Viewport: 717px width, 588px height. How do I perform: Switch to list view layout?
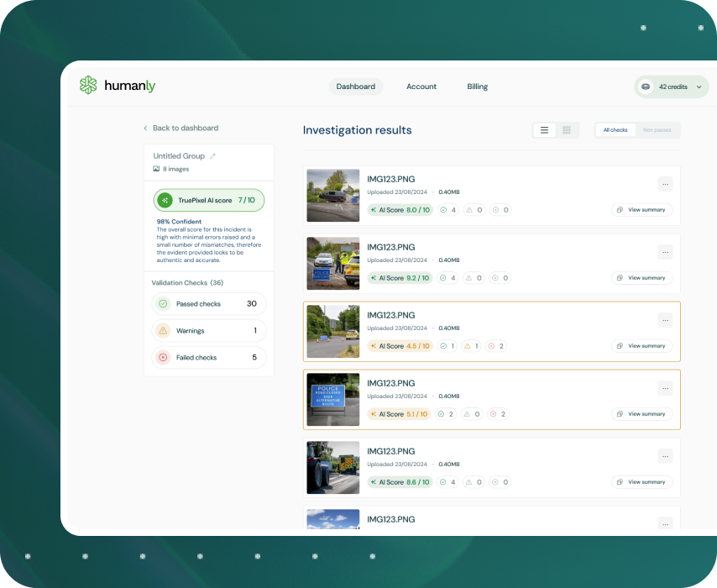544,130
